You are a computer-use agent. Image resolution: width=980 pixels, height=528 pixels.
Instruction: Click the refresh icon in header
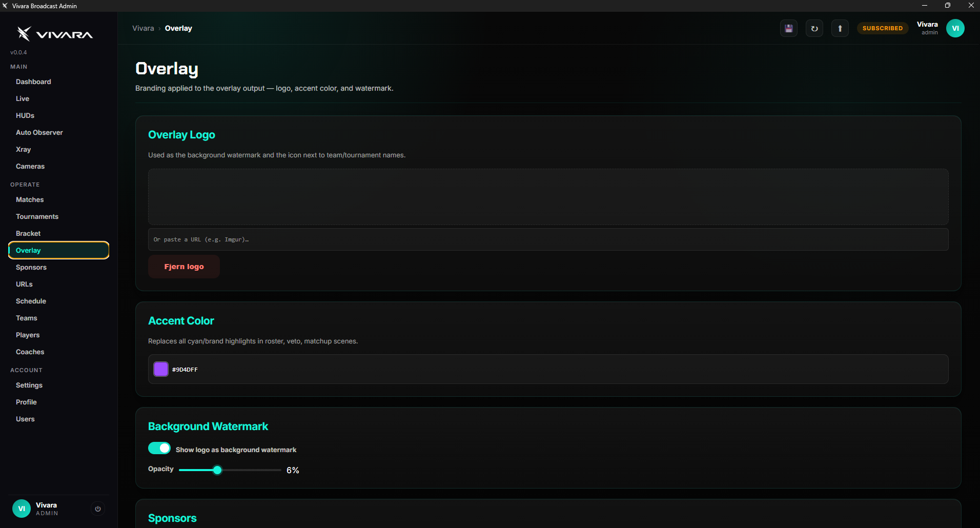tap(814, 28)
